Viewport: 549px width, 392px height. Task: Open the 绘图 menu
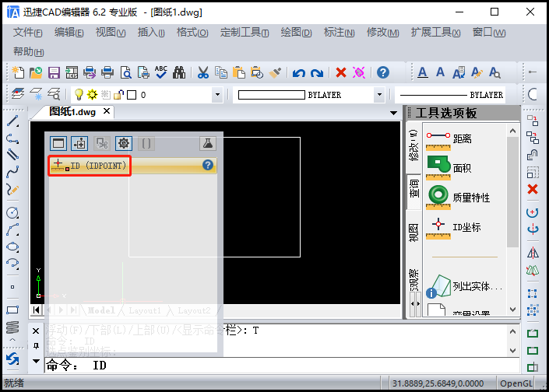coord(296,33)
